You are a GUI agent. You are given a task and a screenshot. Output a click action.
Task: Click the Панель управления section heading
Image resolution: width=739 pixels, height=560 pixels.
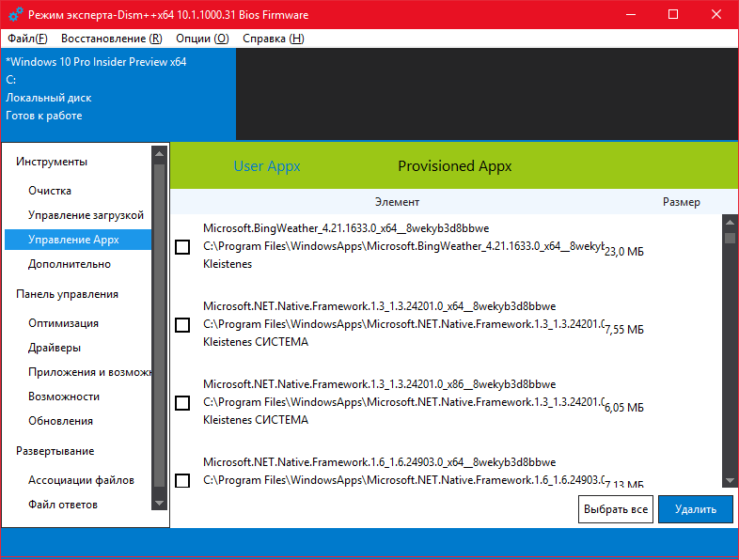click(x=67, y=294)
